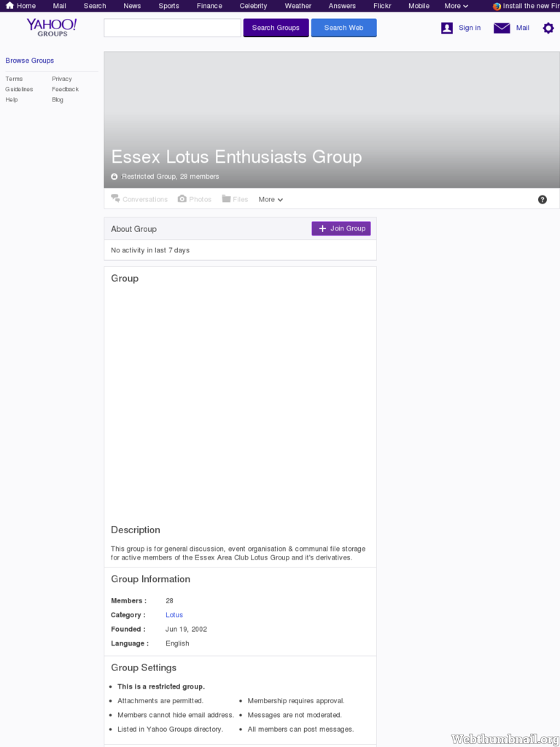Viewport: 560px width, 747px height.
Task: Open Celebrity in top navigation
Action: point(253,6)
